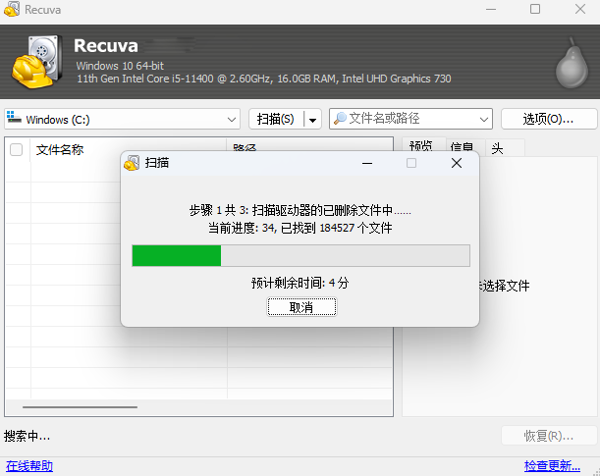Click the magnifier icon in the search box

coord(340,119)
